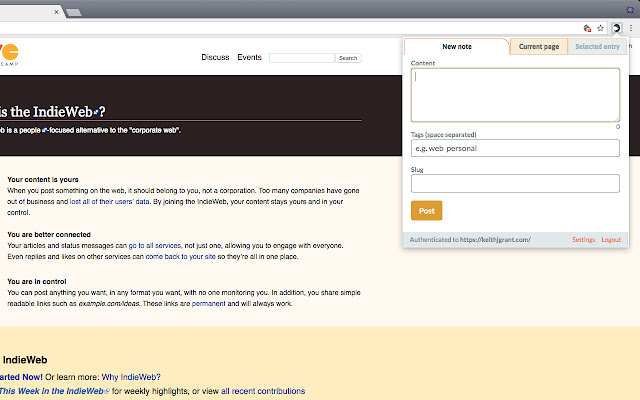Click the 'Authenticated to https://keithjgrant.com/' text
640x400 pixels.
click(470, 240)
